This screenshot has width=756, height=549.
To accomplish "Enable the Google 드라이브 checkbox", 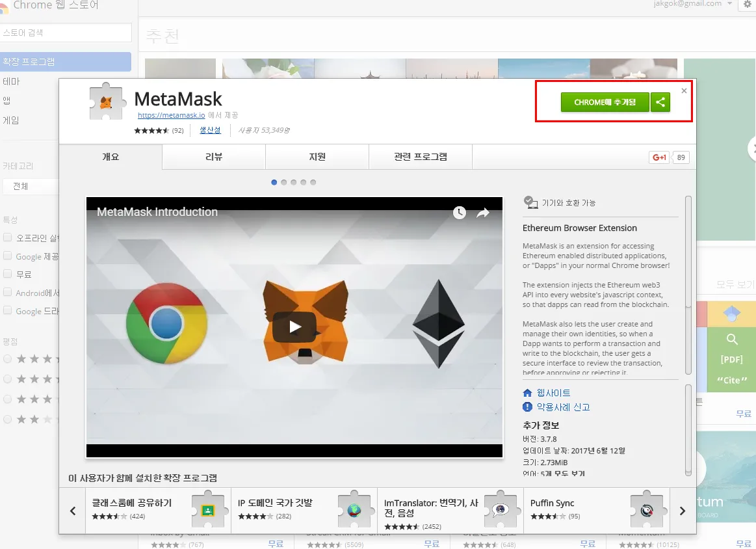I will click(x=7, y=310).
